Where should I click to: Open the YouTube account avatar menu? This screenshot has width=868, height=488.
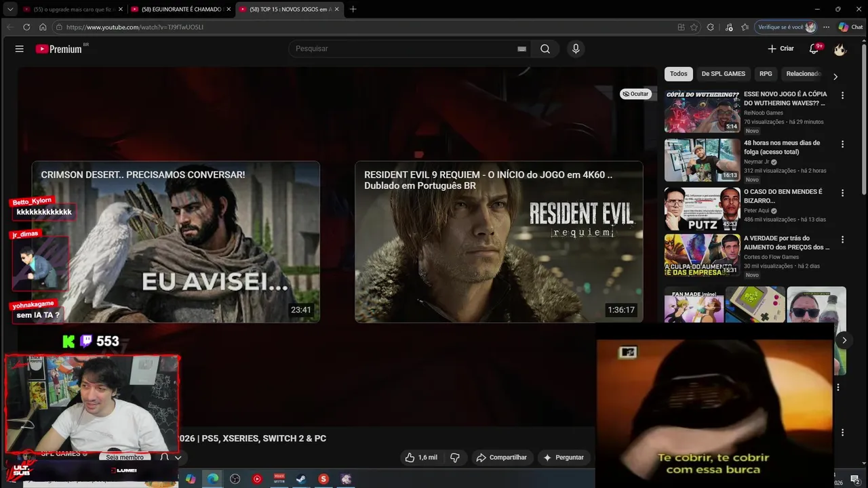pyautogui.click(x=840, y=49)
